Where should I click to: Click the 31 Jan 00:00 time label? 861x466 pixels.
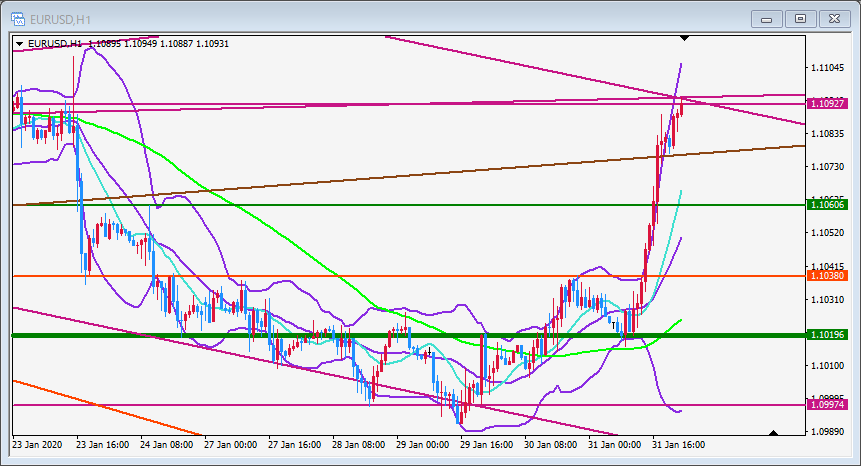614,445
